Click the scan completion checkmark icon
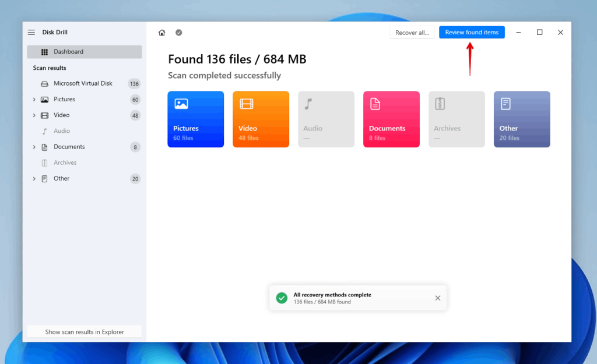 [x=178, y=33]
